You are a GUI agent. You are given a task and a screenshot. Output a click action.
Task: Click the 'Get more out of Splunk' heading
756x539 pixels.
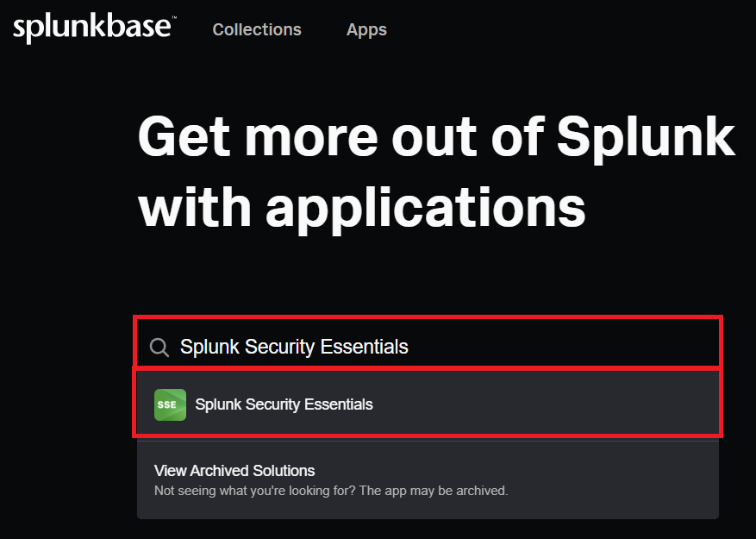[x=436, y=136]
